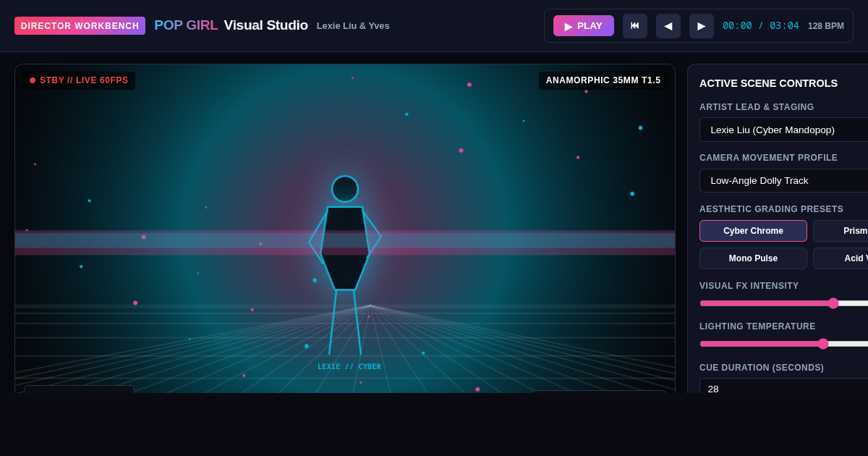Viewport: 868px width, 456px height.
Task: Open the Artist Lead & Staging dropdown
Action: [784, 130]
